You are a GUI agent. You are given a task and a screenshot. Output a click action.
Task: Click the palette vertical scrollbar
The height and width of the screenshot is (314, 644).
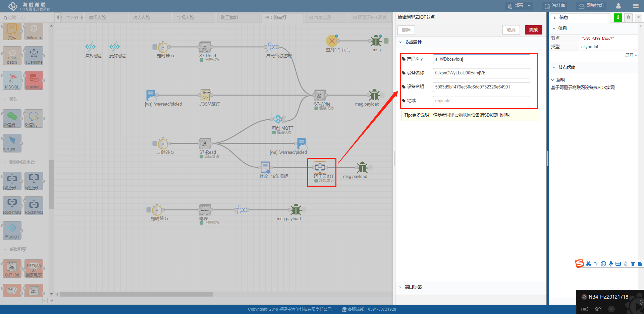(51, 184)
